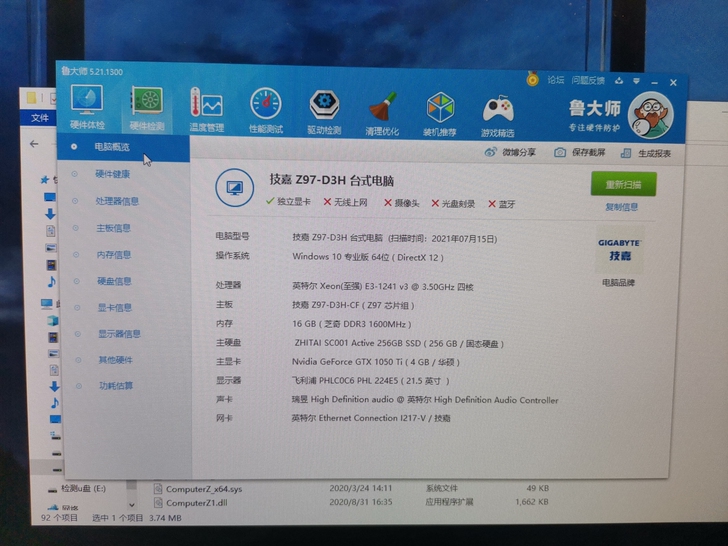Click the 鲁大师 mascot avatar
This screenshot has width=728, height=546.
click(650, 115)
